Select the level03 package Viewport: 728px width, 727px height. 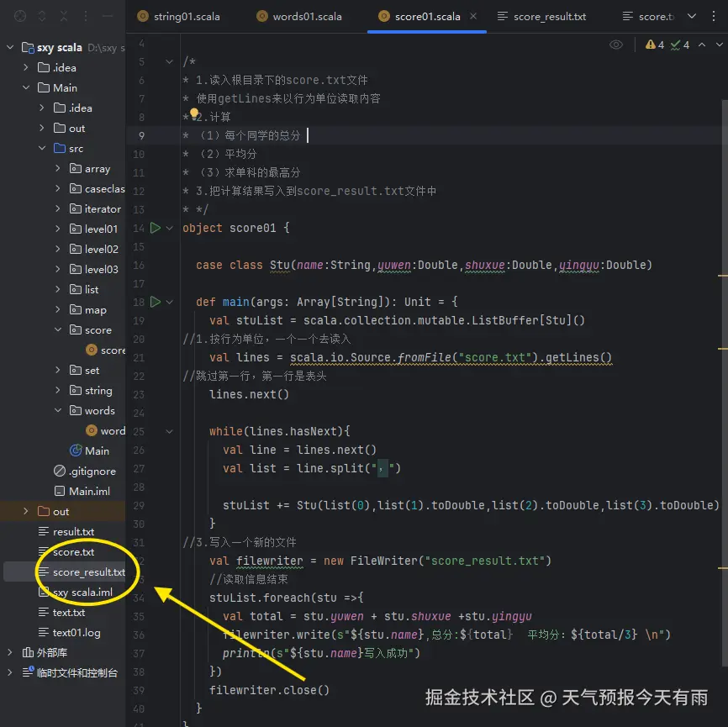94,269
